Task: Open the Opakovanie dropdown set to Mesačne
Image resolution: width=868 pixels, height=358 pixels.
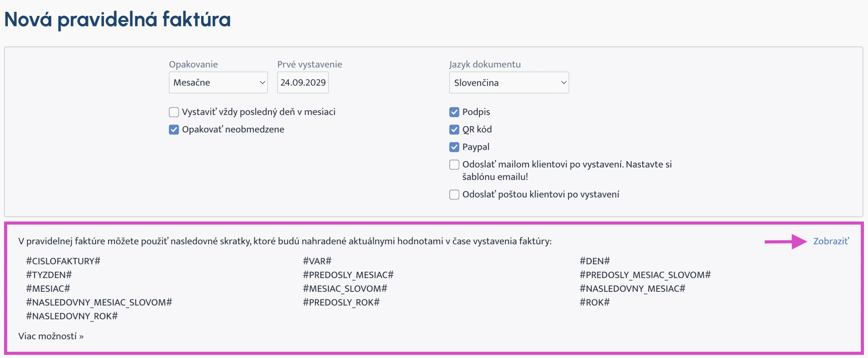Action: pos(218,82)
